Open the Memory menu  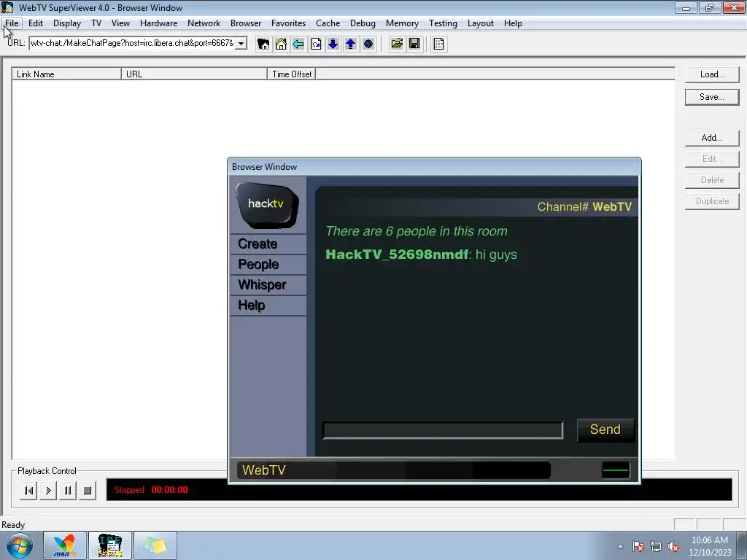pyautogui.click(x=402, y=23)
